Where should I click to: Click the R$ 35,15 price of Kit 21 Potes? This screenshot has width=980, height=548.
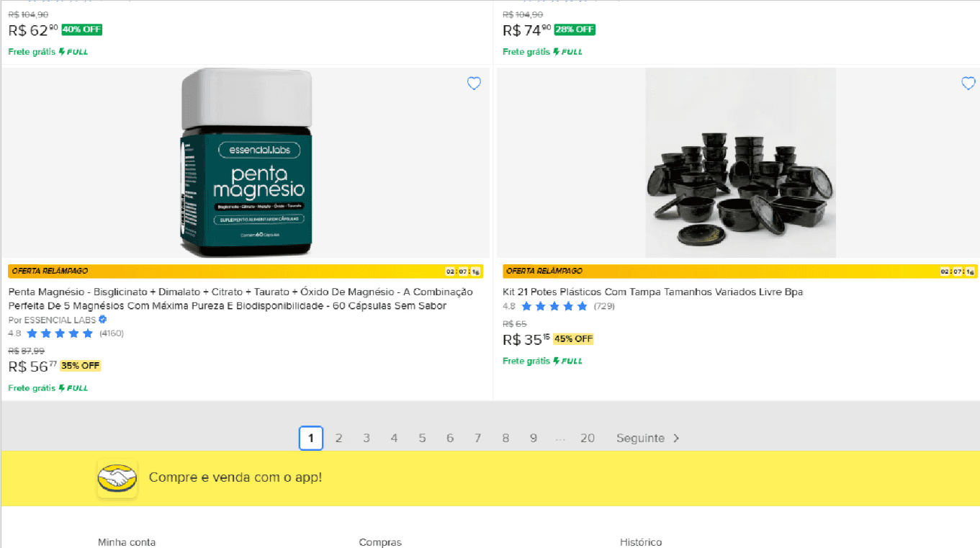click(x=526, y=340)
